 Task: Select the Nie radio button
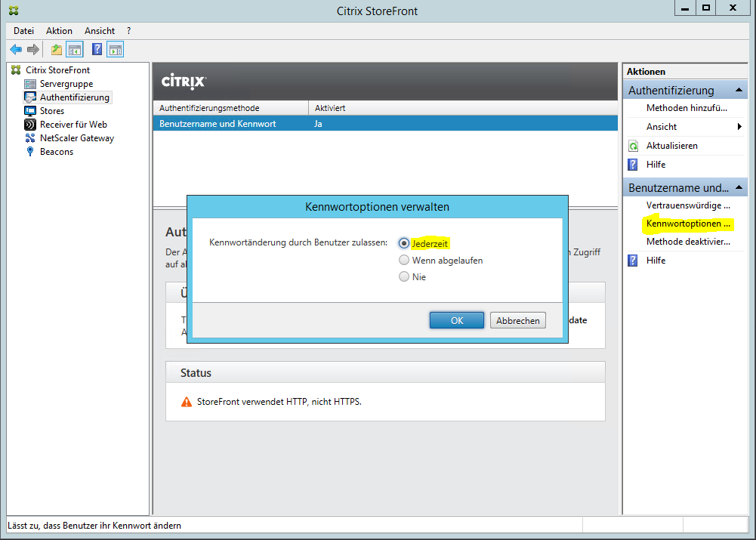[x=404, y=276]
